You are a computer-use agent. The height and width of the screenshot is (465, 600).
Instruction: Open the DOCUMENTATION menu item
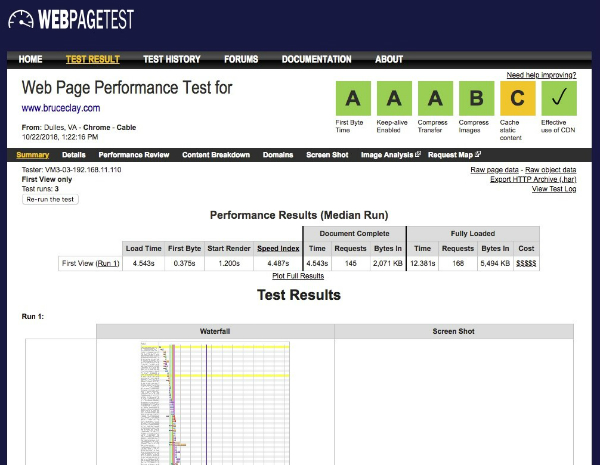point(316,59)
